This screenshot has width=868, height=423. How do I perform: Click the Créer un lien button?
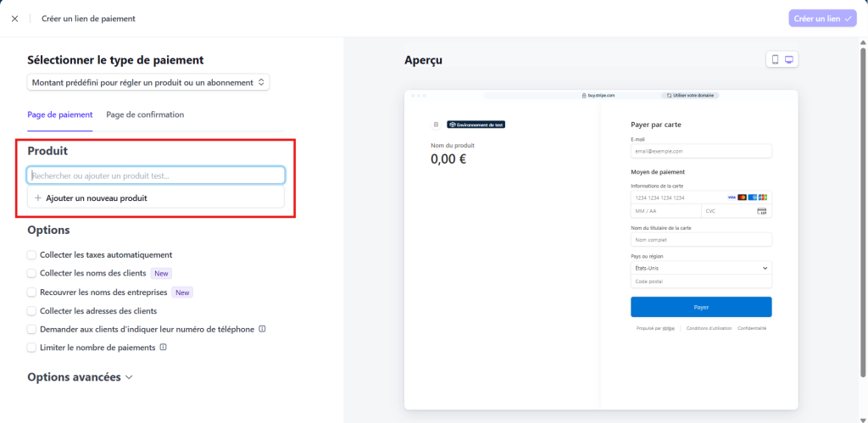coord(822,19)
